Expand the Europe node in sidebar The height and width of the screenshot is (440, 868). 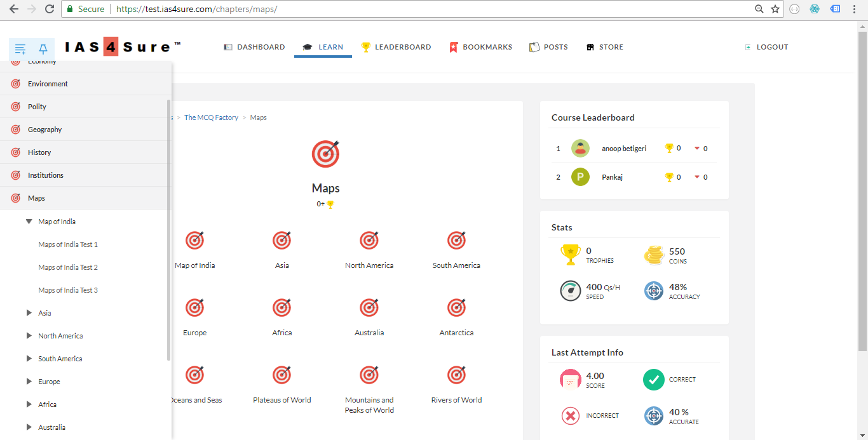tap(29, 382)
